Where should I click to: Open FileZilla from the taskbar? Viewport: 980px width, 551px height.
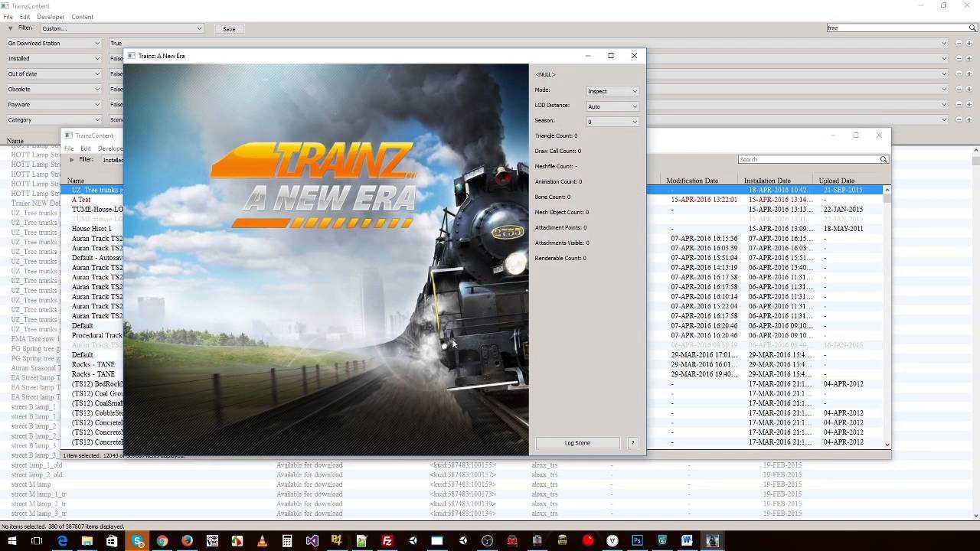coord(387,541)
